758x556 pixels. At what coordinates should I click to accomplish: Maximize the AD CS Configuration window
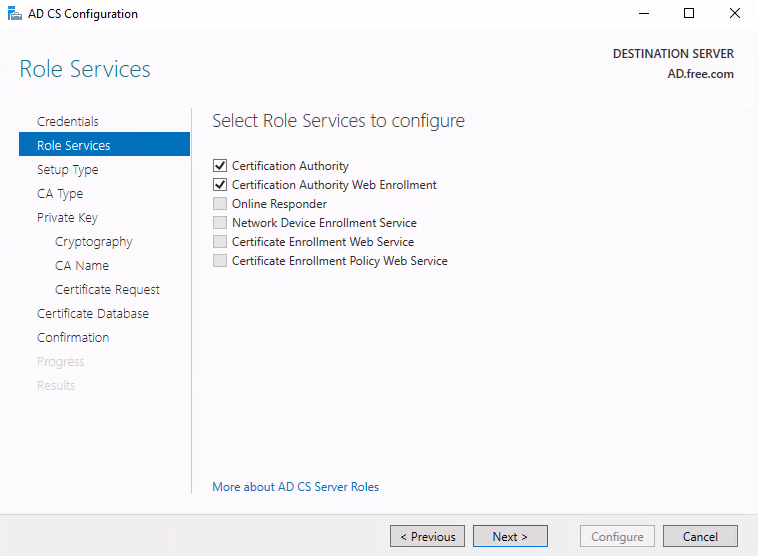(x=689, y=14)
